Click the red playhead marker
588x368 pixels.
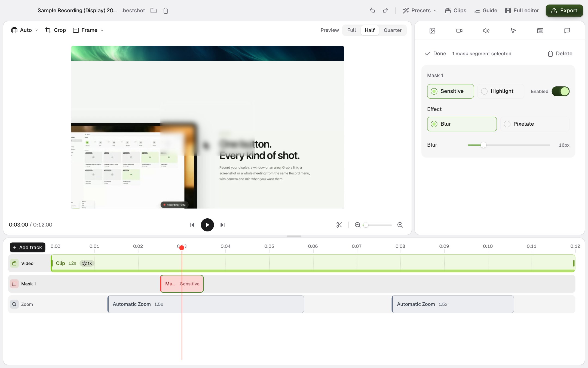[182, 248]
